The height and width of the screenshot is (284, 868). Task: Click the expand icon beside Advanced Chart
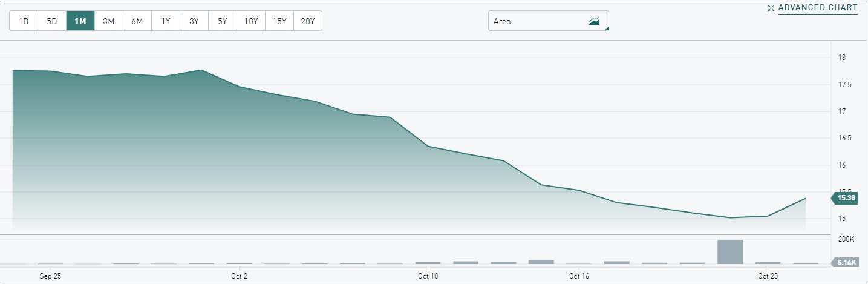[771, 8]
